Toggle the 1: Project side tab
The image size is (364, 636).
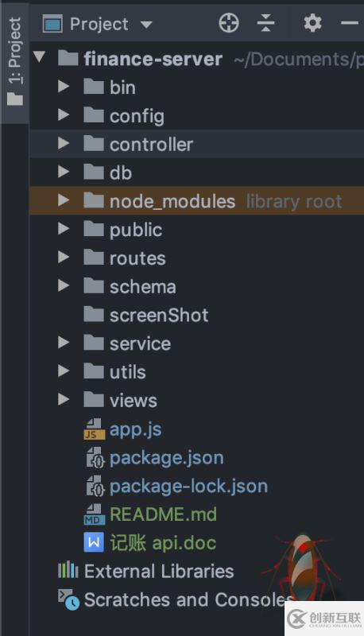(x=14, y=62)
